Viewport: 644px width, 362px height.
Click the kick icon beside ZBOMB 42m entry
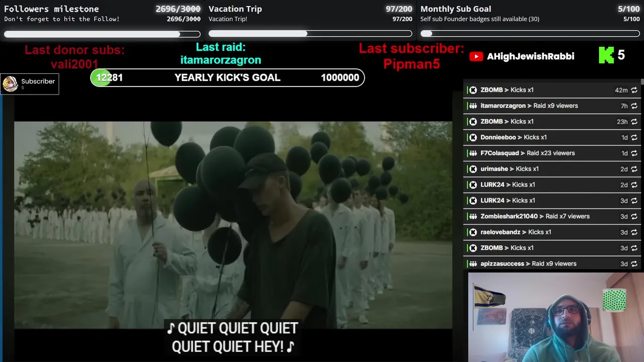(x=473, y=90)
